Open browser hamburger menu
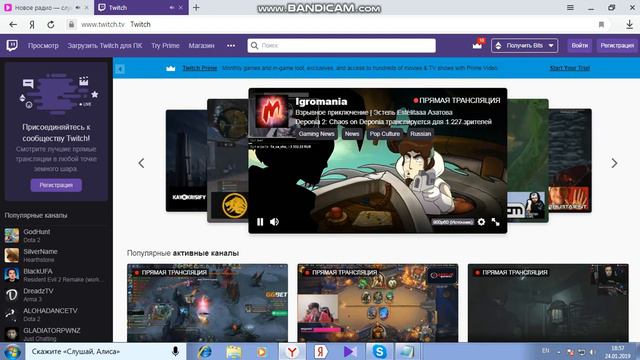Image resolution: width=640 pixels, height=360 pixels. pyautogui.click(x=570, y=7)
